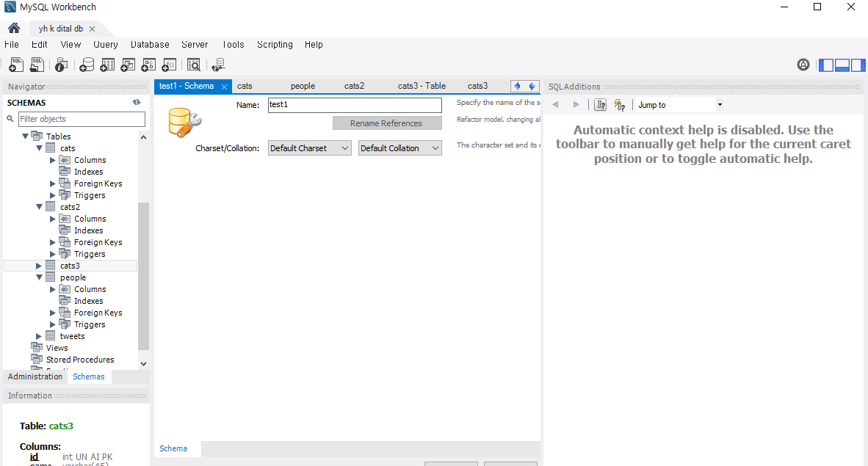Expand Columns under the cats table
This screenshot has width=868, height=466.
click(x=53, y=160)
